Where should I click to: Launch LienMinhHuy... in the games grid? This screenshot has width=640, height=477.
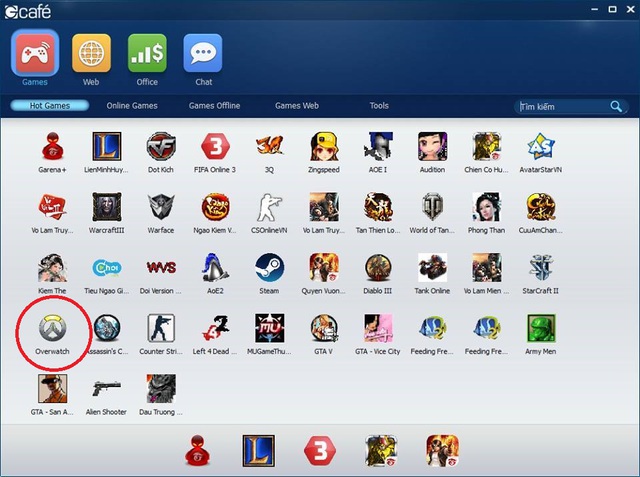click(x=106, y=153)
